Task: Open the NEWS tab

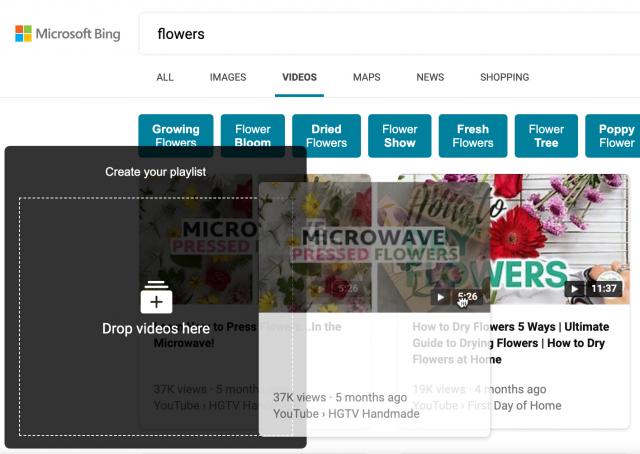Action: 430,77
